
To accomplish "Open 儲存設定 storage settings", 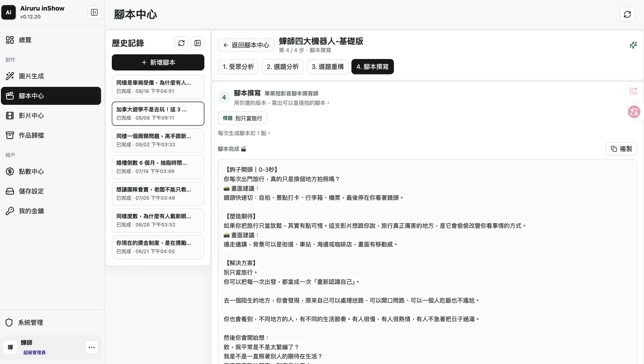I will (51, 191).
